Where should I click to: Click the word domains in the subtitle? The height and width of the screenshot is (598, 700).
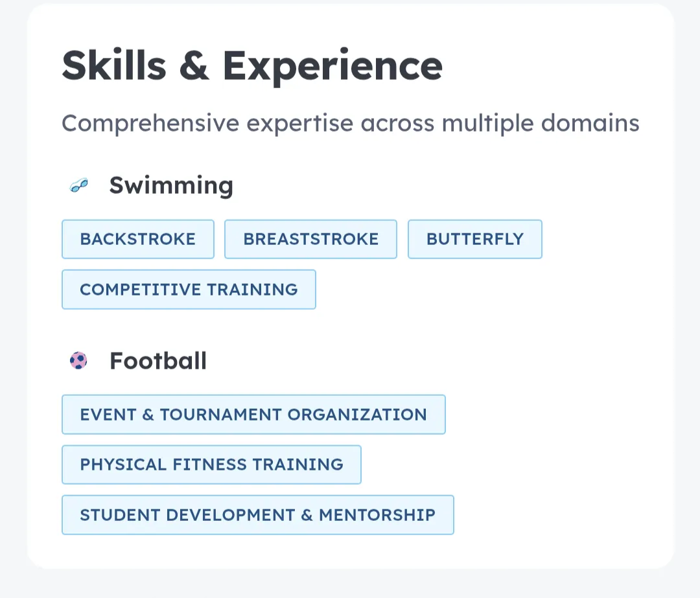click(590, 122)
